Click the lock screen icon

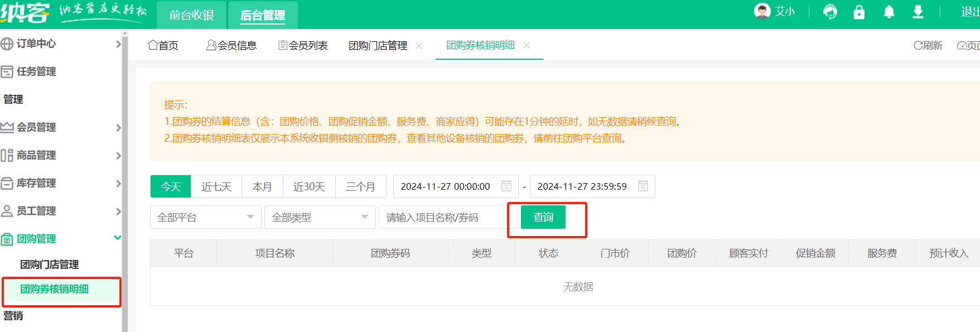point(859,12)
